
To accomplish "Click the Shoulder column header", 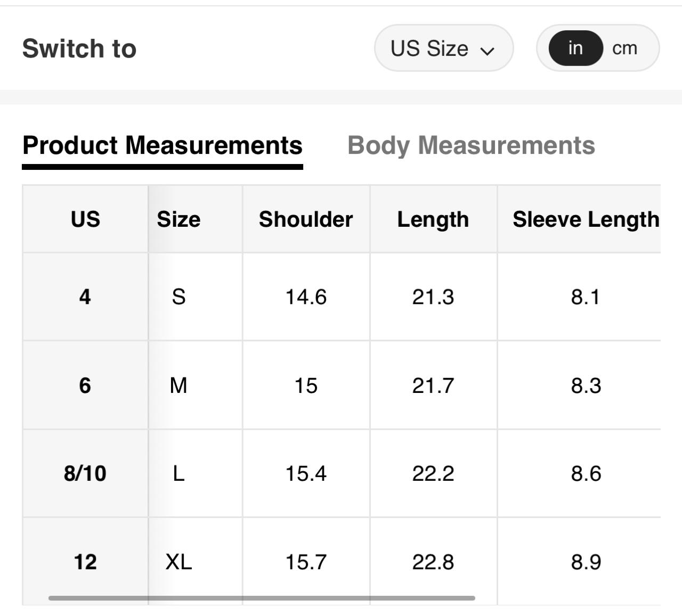I will [x=306, y=219].
